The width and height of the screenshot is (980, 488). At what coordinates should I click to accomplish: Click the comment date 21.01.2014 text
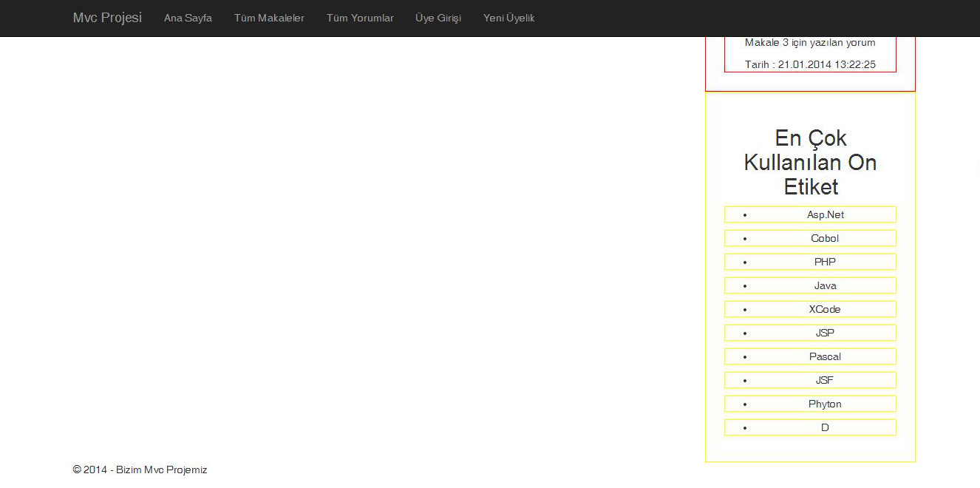(x=810, y=64)
